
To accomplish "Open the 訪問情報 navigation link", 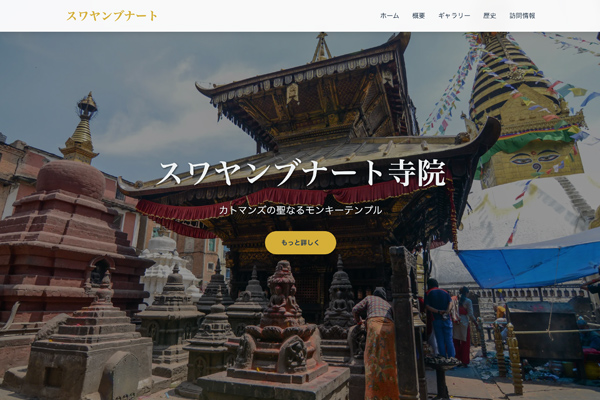I will point(522,16).
